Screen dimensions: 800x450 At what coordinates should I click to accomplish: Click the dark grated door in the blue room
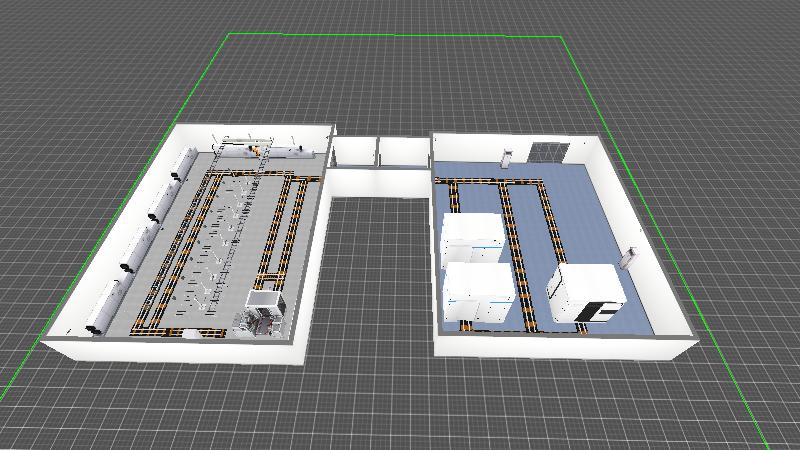[547, 151]
